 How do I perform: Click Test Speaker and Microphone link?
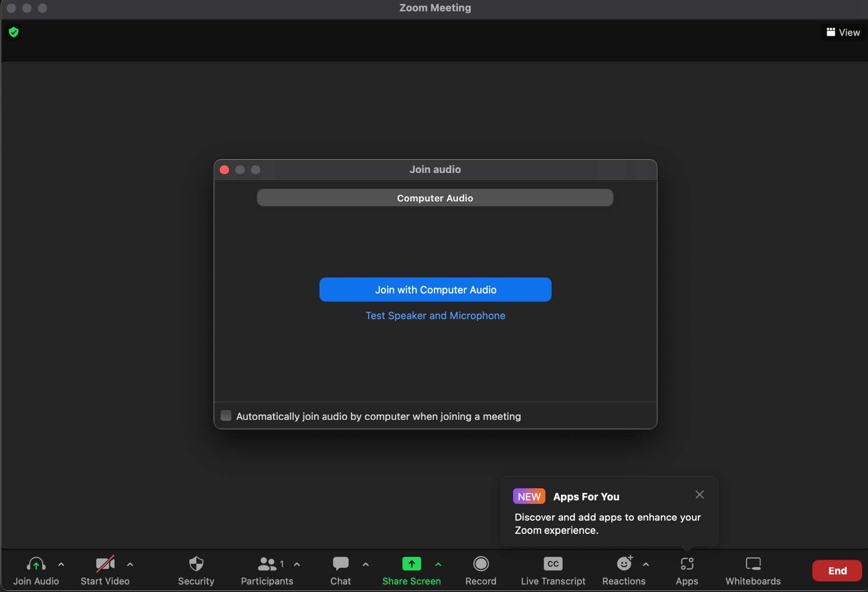pyautogui.click(x=435, y=316)
